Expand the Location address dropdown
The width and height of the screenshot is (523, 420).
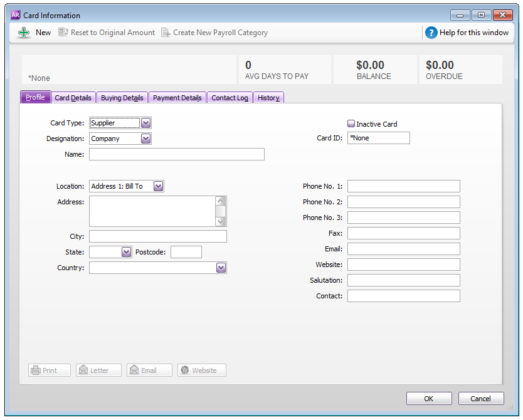coord(158,186)
